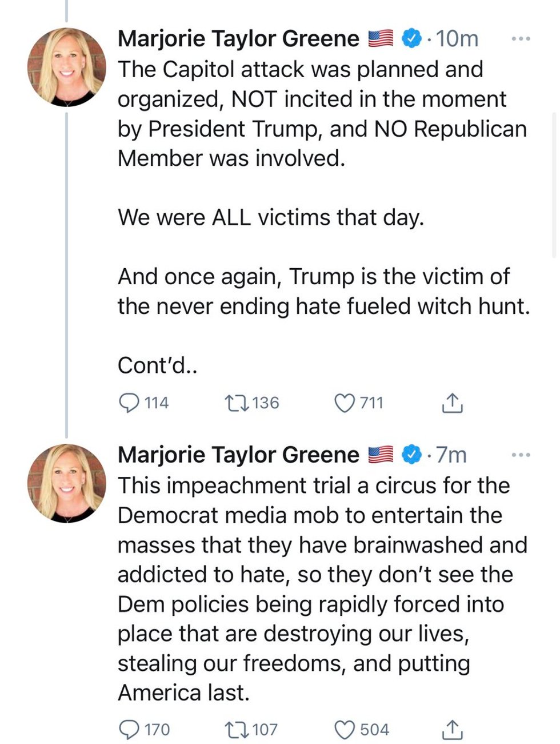Share the first tweet via share icon

(452, 403)
